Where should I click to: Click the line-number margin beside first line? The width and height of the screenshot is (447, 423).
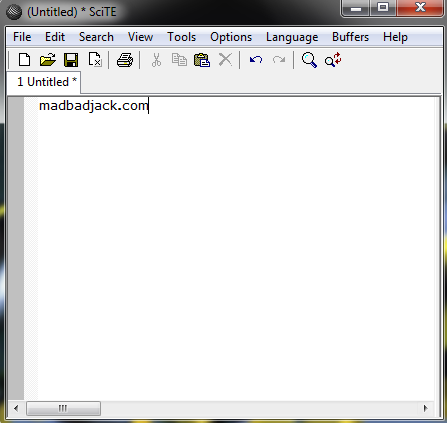(16, 106)
